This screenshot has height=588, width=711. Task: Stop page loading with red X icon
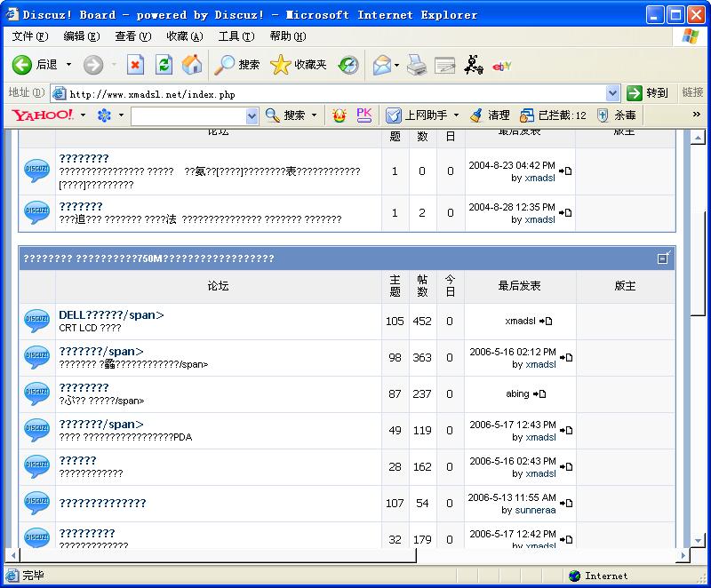[135, 65]
